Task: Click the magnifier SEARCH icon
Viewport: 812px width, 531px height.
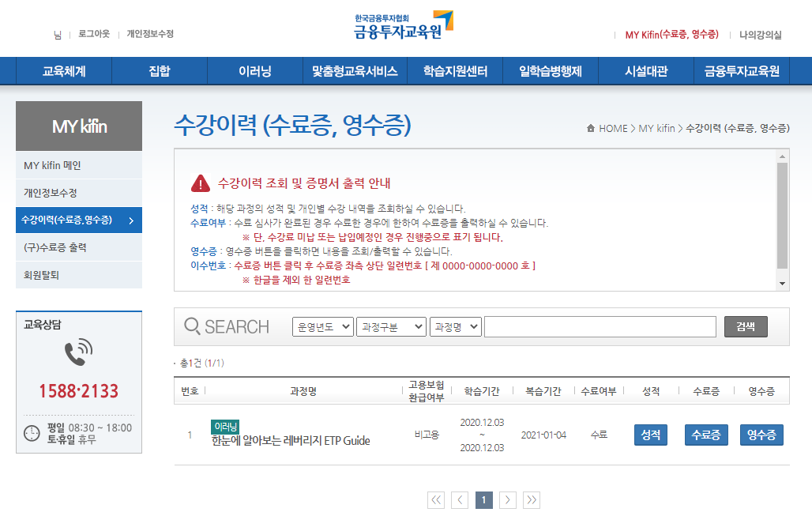Action: 192,326
